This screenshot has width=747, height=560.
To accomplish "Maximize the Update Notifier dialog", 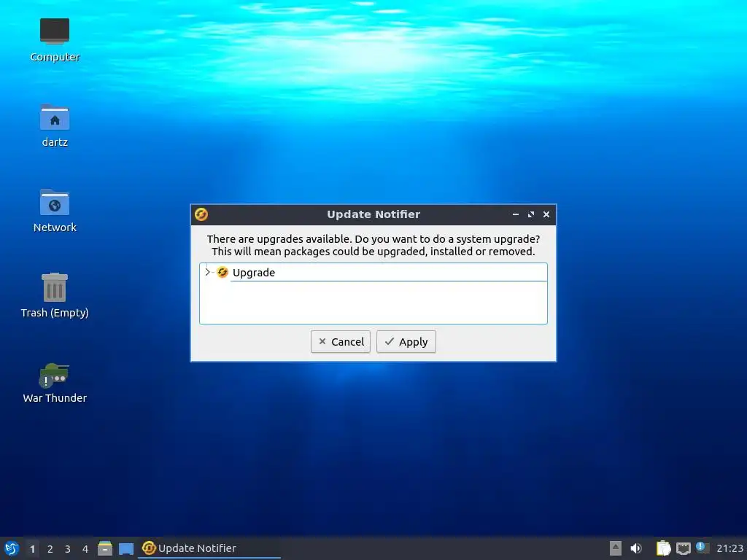I will 531,214.
